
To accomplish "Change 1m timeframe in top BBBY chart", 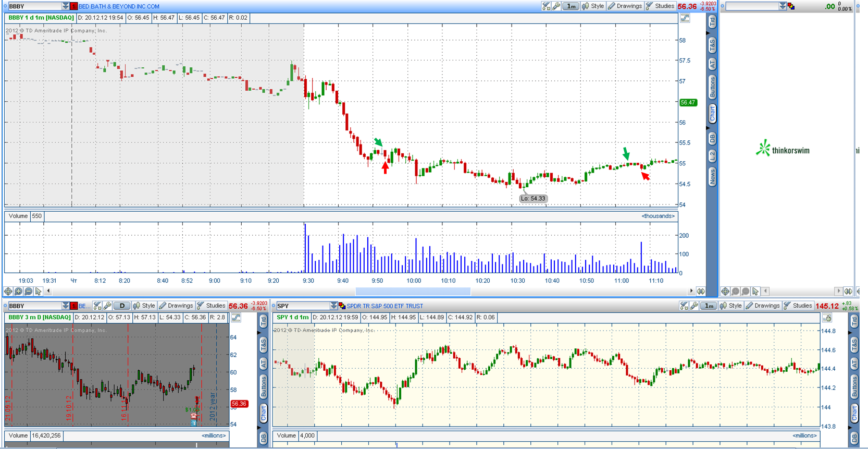I will click(x=571, y=6).
